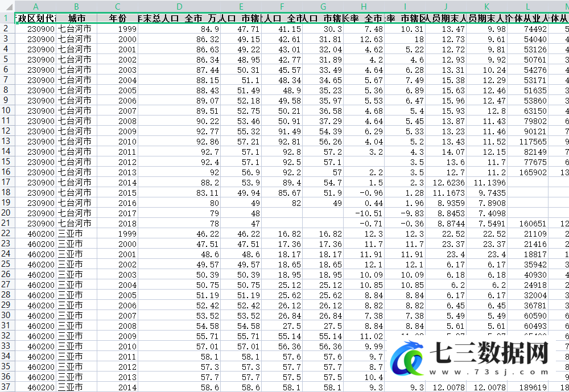Click year cell 1999 for 三亚市
Viewport: 569px width, 392px height.
[x=118, y=234]
